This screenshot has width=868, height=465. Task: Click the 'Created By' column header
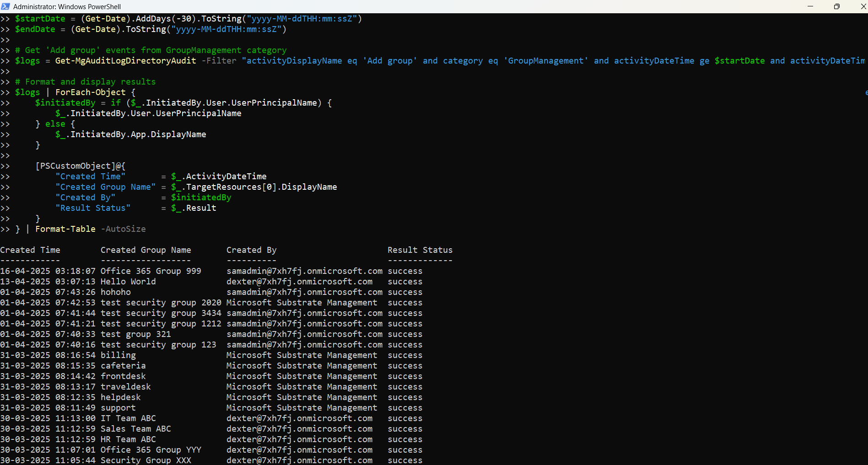(x=251, y=250)
